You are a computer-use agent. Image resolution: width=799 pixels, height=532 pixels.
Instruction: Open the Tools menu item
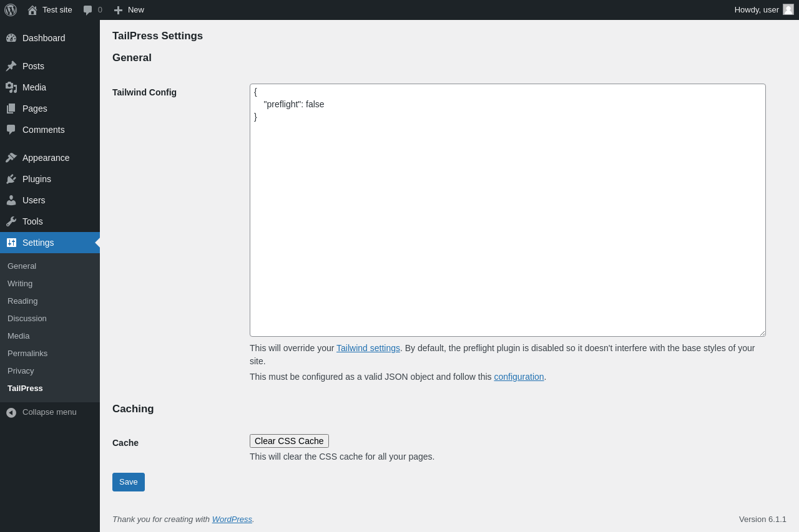tap(50, 221)
